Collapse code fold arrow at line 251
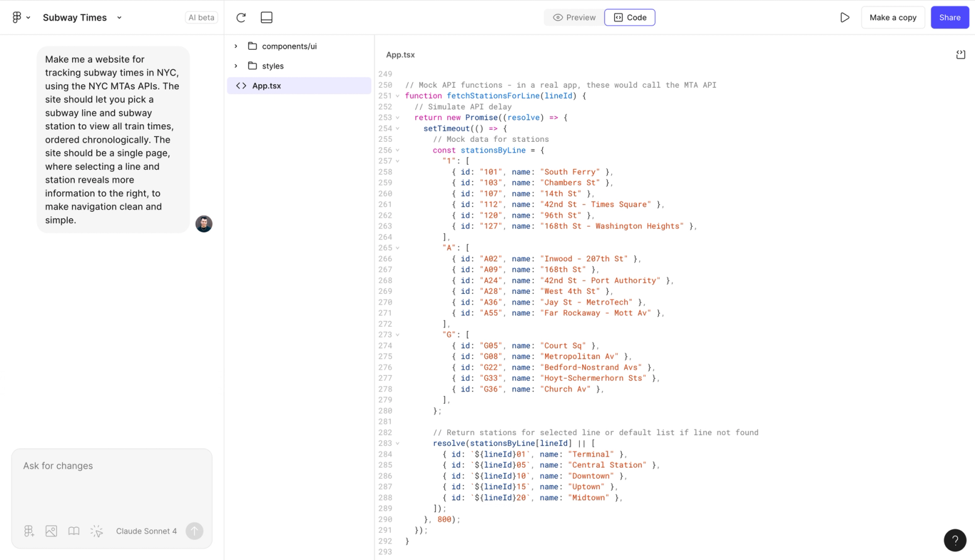The height and width of the screenshot is (560, 975). (x=398, y=96)
